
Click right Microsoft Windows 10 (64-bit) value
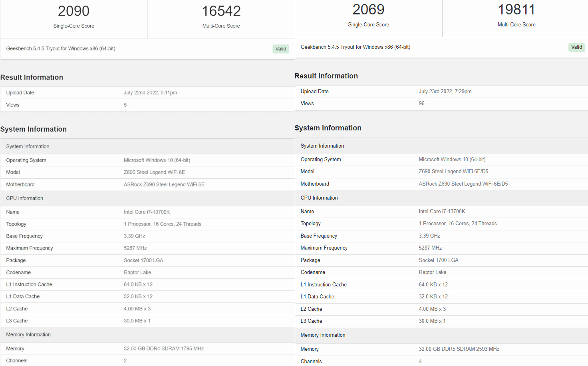(452, 160)
